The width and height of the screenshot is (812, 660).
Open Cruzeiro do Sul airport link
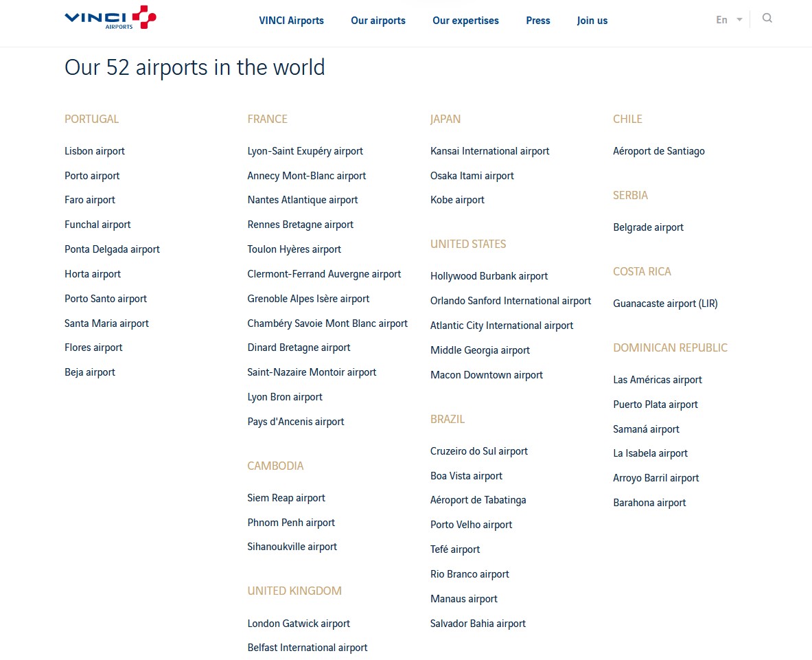[479, 451]
